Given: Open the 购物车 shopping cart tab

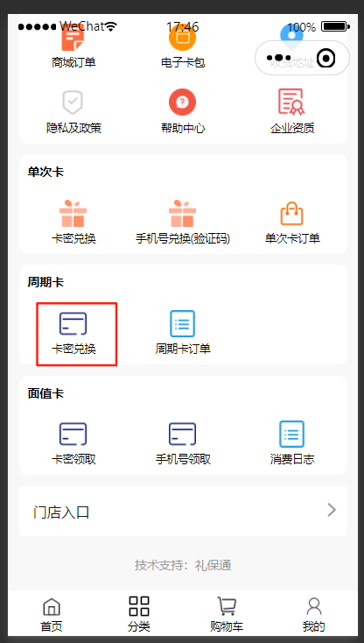Looking at the screenshot, I should pyautogui.click(x=227, y=614).
